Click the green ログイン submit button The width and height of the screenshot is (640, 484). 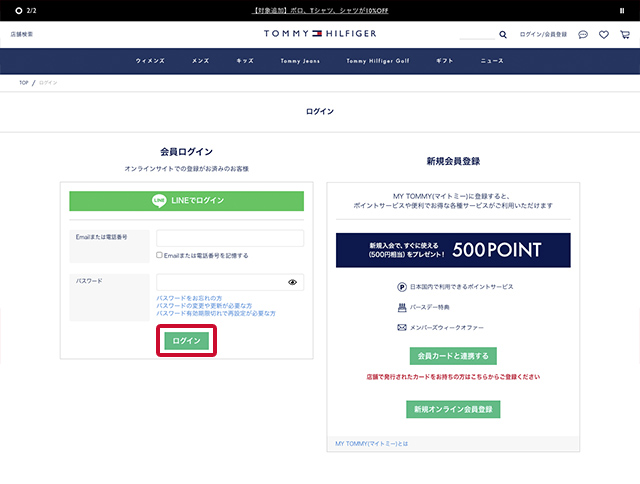pos(186,341)
